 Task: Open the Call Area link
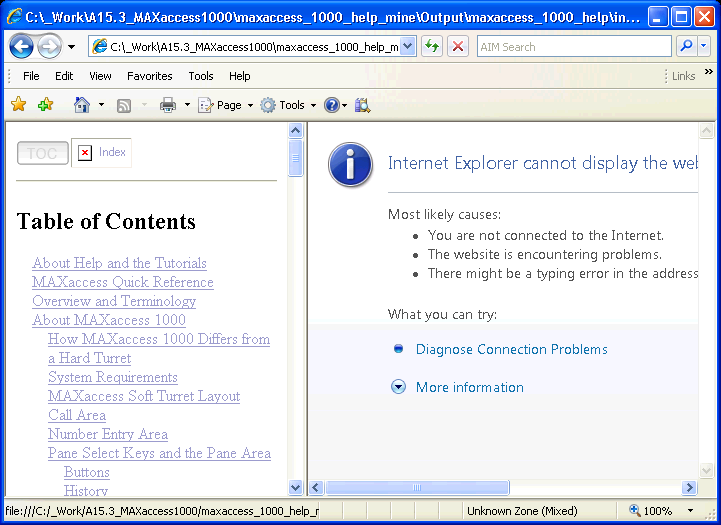[x=77, y=415]
